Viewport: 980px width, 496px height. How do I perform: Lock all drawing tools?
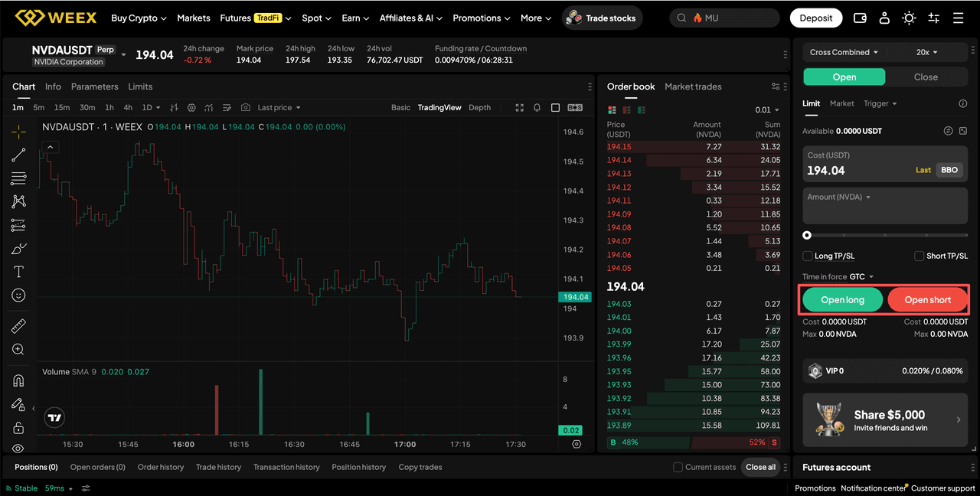click(x=18, y=427)
